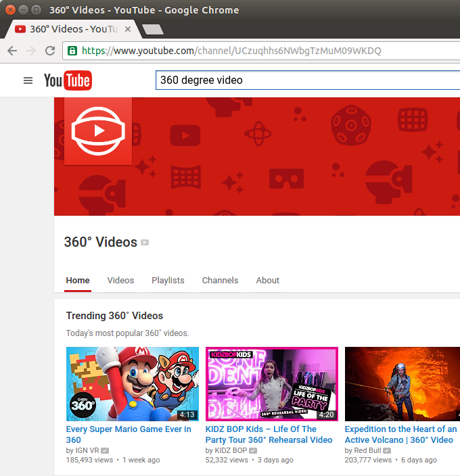This screenshot has width=460, height=476.
Task: Close the Chrome window
Action: [x=11, y=9]
